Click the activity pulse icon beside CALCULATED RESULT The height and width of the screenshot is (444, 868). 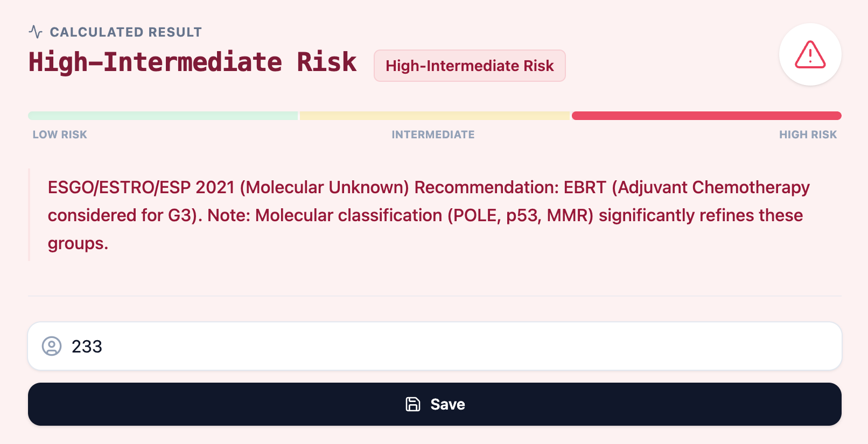35,32
